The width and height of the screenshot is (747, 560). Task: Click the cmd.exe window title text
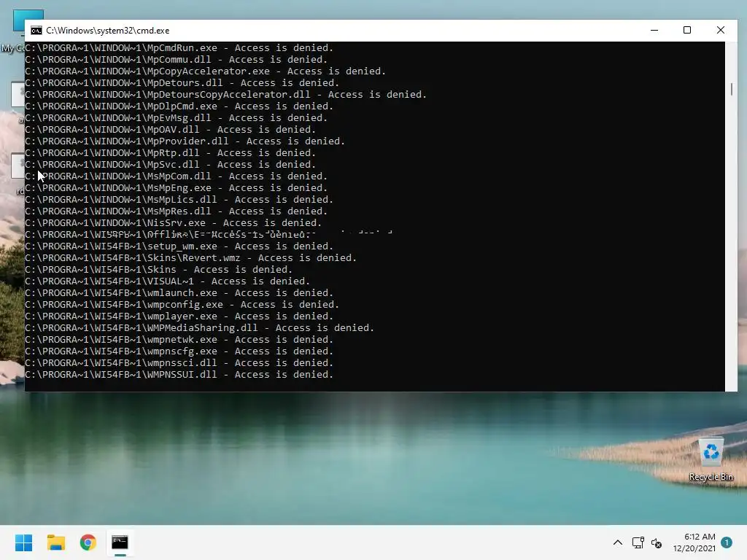coord(108,31)
